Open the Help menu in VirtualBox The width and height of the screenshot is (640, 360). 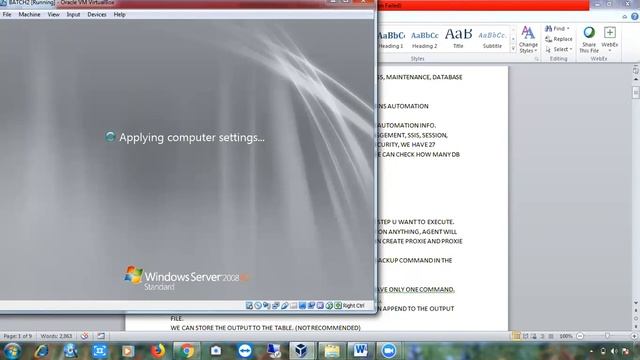point(119,14)
